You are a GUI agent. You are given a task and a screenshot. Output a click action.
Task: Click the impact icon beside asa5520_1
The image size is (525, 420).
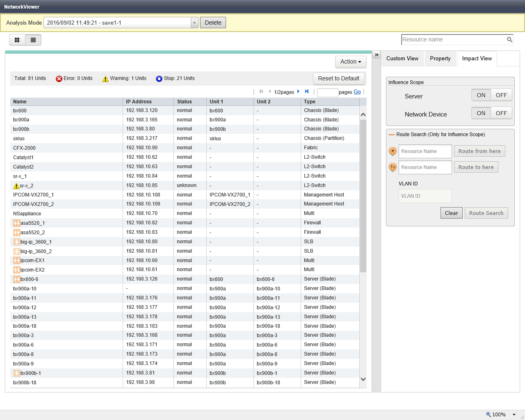tap(16, 223)
